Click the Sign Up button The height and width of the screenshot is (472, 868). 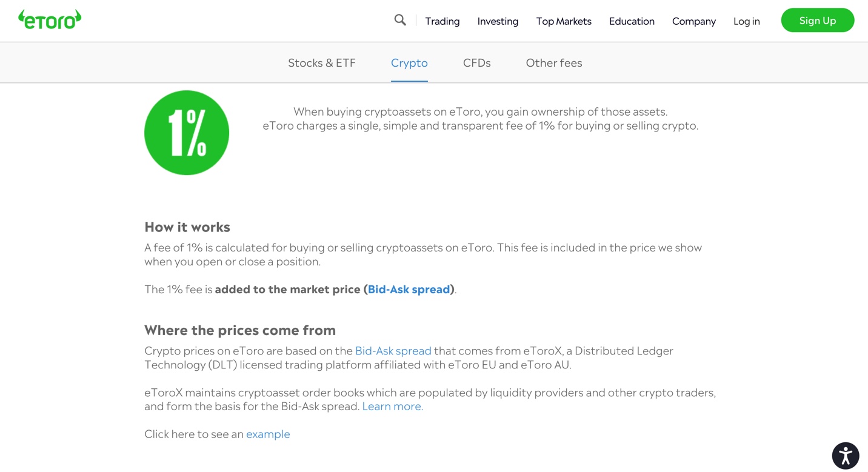click(818, 21)
